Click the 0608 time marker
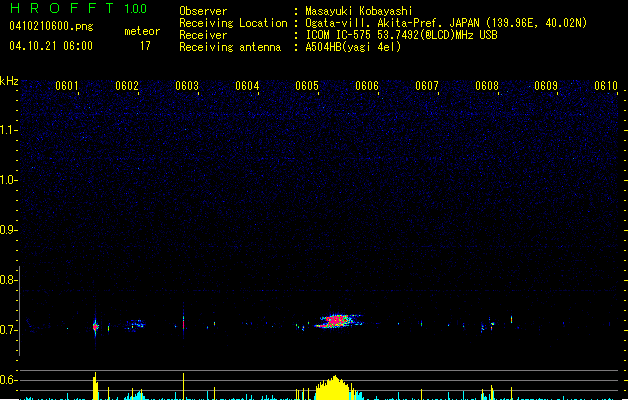 click(x=487, y=86)
